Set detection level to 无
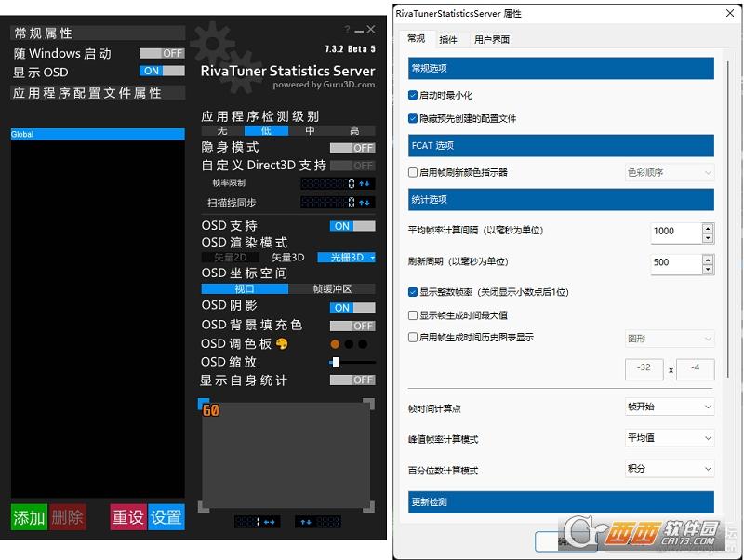Screen dimensions: 744x560 (222, 130)
